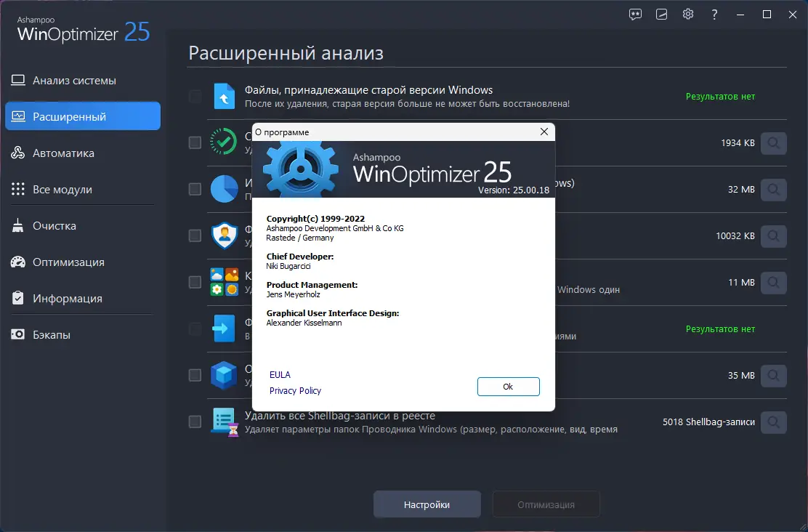Minimize the WinOptimizer window
Viewport: 808px width, 532px height.
pyautogui.click(x=740, y=15)
